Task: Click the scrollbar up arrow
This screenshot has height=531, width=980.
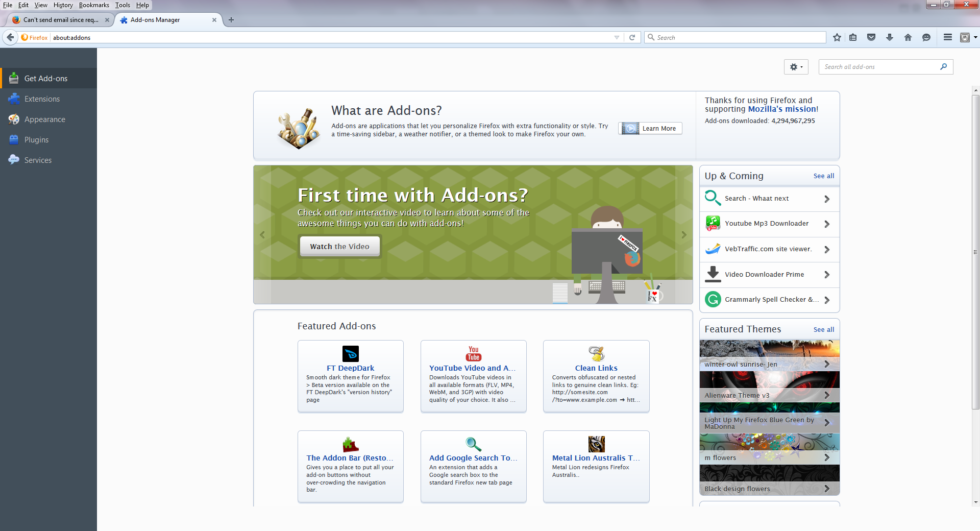Action: point(975,91)
